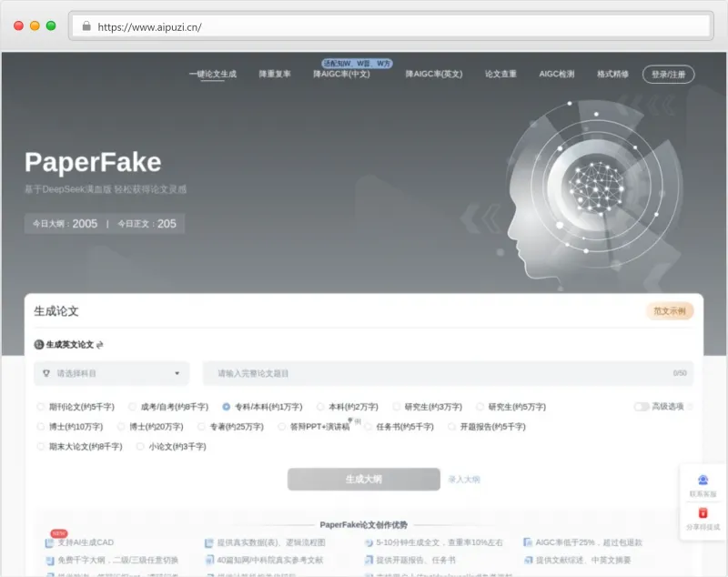Viewport: 728px width, 577px height.
Task: Click the red 分享得提成 share icon
Action: point(703,511)
